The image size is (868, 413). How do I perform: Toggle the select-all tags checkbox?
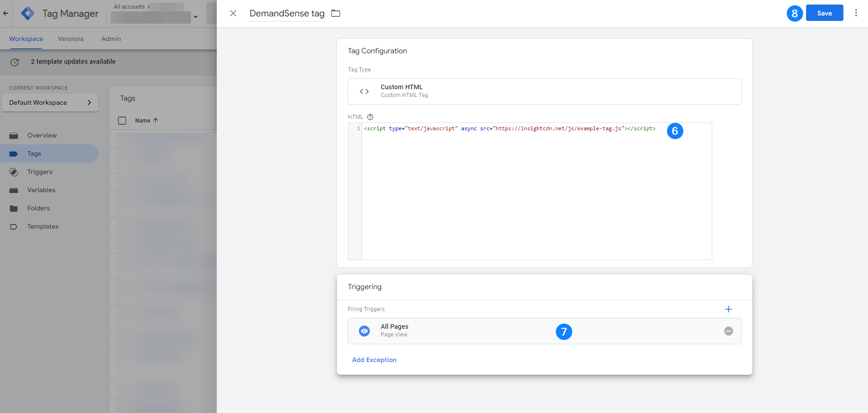pos(122,121)
